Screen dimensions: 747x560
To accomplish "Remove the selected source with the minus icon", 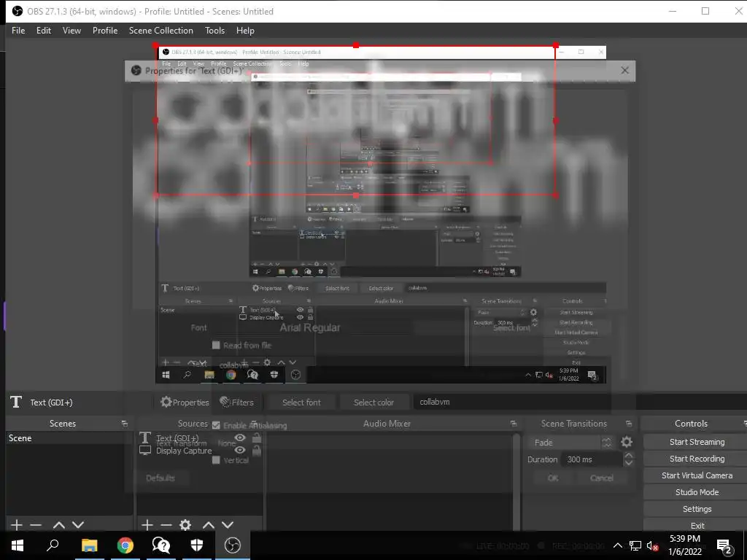I will coord(166,525).
